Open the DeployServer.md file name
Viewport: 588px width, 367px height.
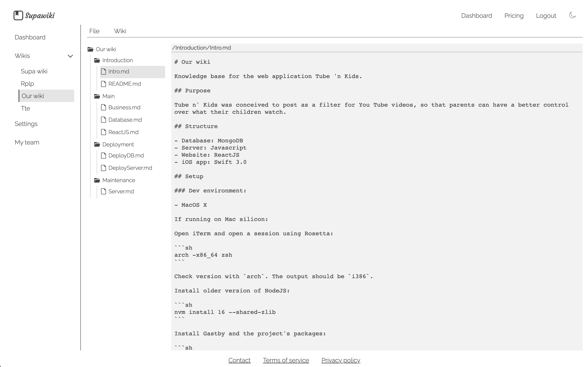point(130,168)
